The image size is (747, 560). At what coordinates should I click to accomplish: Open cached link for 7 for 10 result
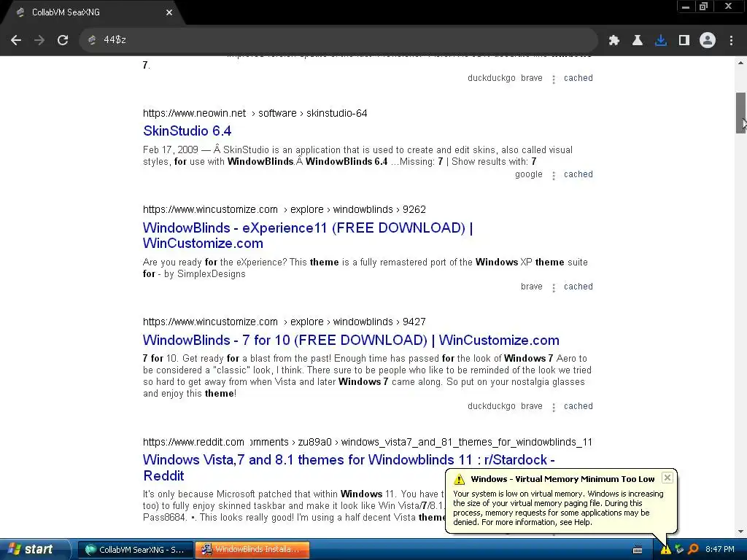(x=578, y=406)
